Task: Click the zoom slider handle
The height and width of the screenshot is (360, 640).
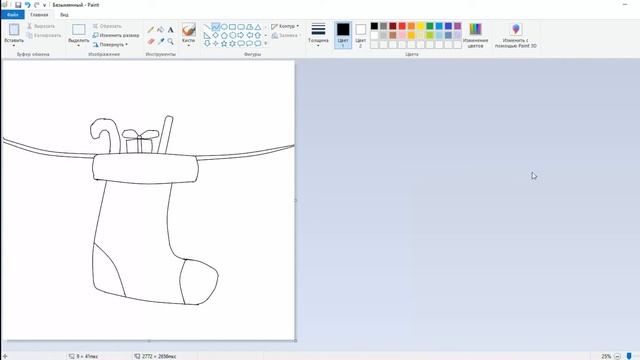Action: pos(629,356)
